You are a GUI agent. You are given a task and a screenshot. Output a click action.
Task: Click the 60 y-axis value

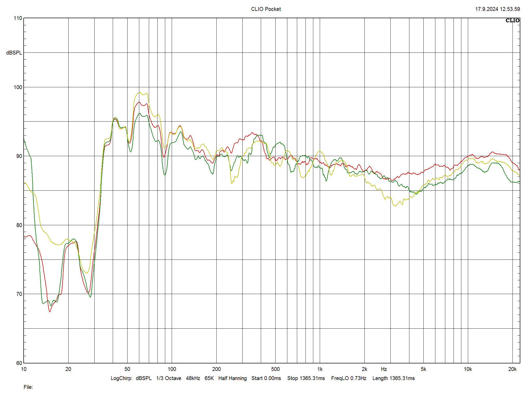(x=19, y=363)
